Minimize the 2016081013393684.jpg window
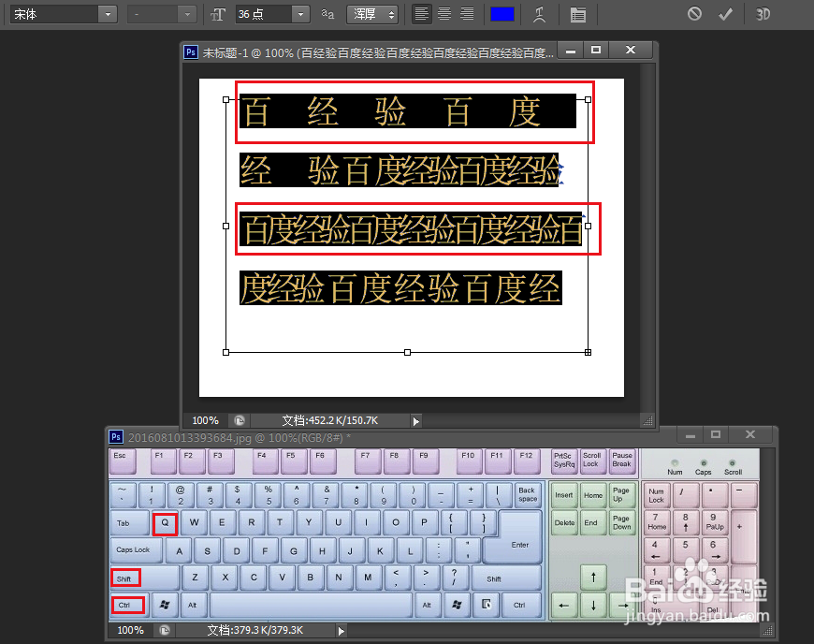Screen dimensions: 814x644 tap(690, 435)
